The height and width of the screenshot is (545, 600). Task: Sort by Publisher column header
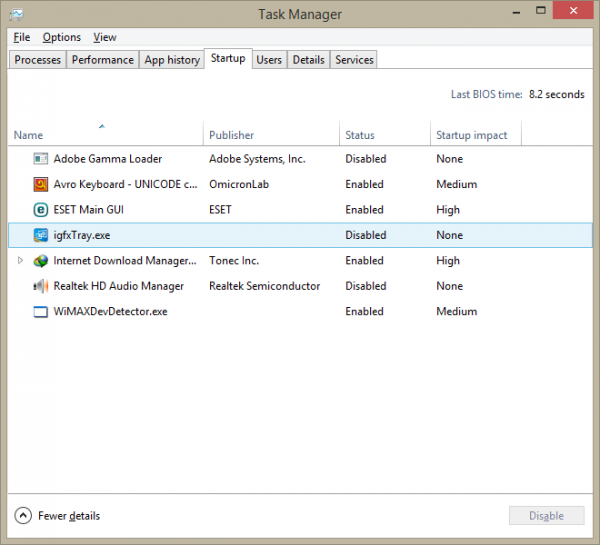(x=271, y=134)
